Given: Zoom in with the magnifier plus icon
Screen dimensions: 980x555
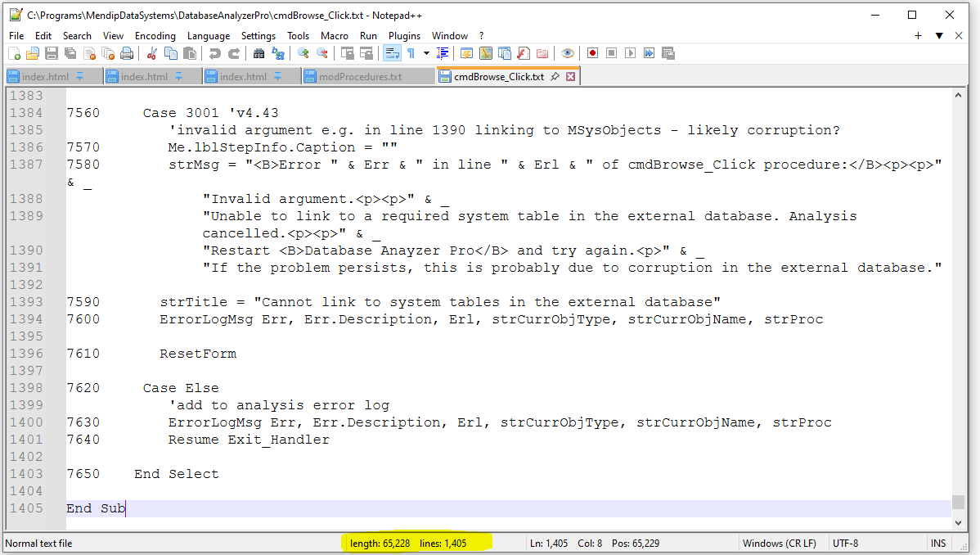Looking at the screenshot, I should pos(303,54).
